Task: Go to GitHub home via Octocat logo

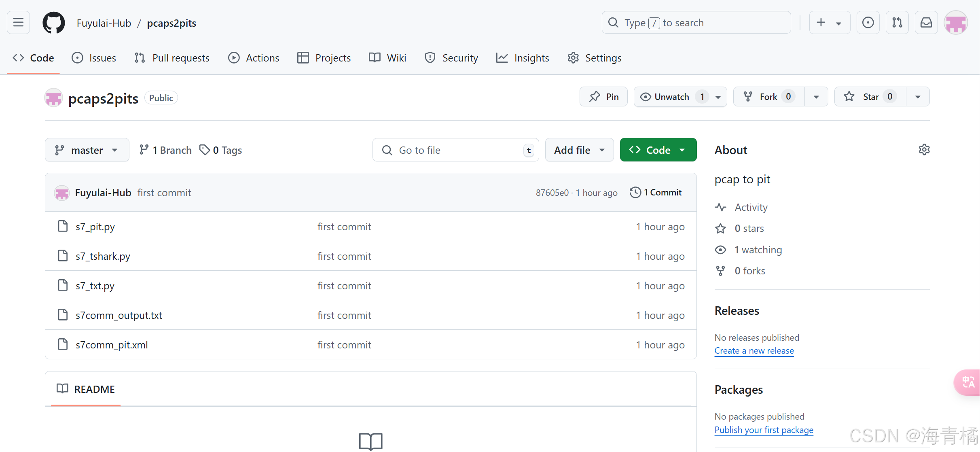Action: 54,23
